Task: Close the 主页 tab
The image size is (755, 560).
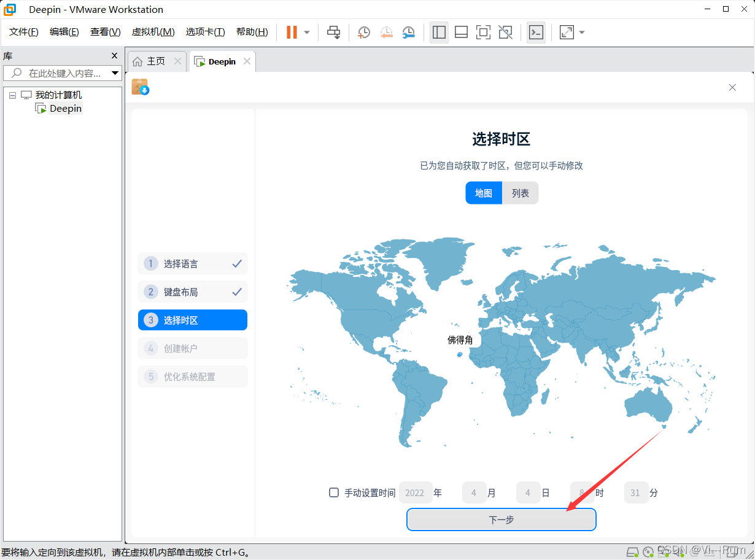Action: pos(177,61)
